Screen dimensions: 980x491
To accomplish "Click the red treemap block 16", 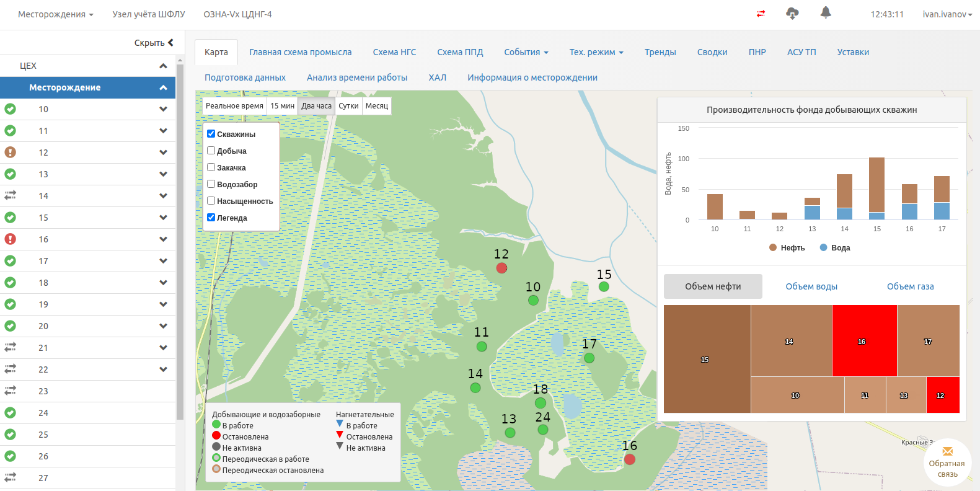I will tap(864, 340).
